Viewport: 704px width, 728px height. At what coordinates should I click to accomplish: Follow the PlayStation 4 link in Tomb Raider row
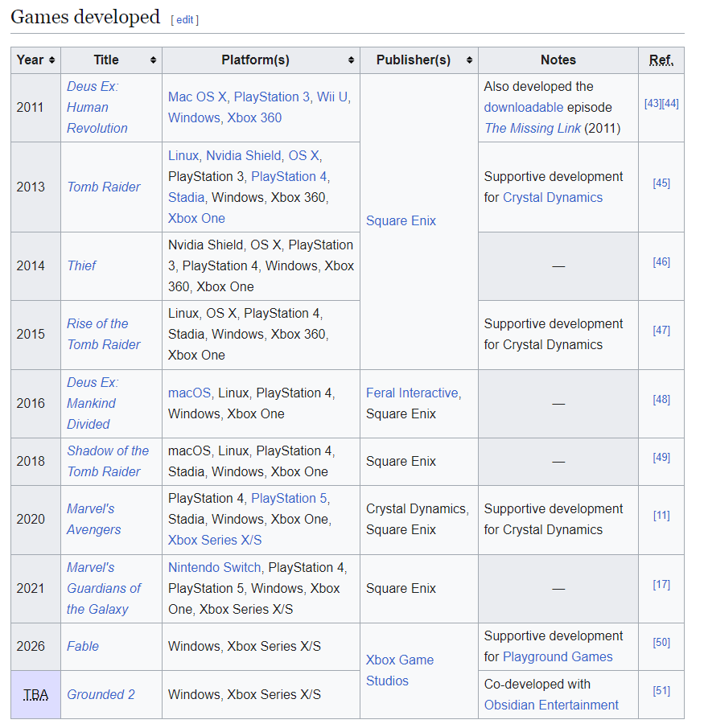(x=289, y=176)
